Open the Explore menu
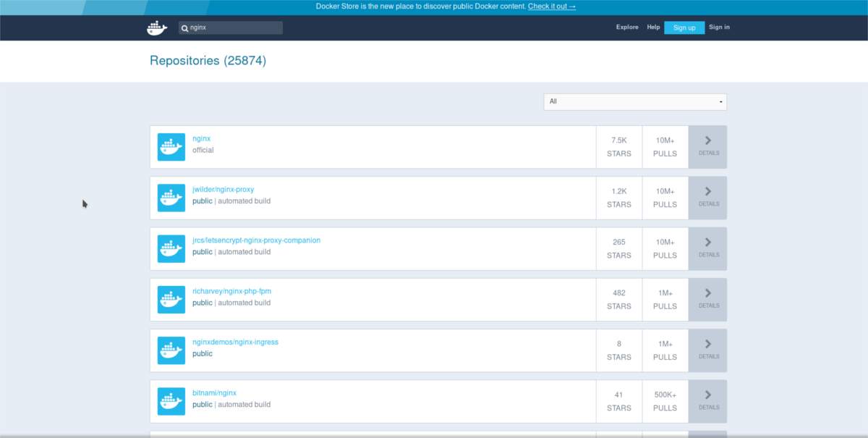Image resolution: width=868 pixels, height=438 pixels. 627,28
